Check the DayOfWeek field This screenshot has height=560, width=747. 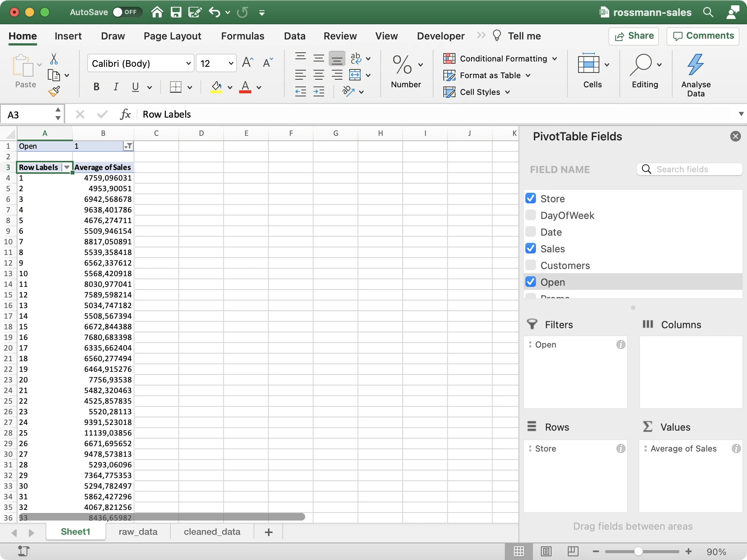[531, 215]
